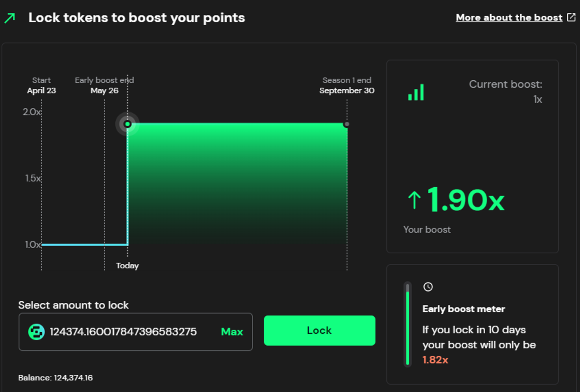Click Max to fill full balance
This screenshot has height=392, width=580.
[232, 332]
